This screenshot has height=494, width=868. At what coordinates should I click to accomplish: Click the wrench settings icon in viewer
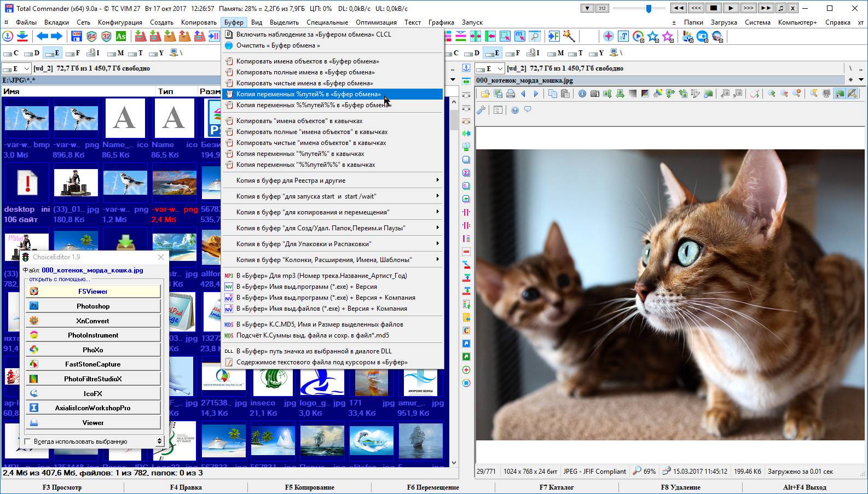(x=481, y=110)
